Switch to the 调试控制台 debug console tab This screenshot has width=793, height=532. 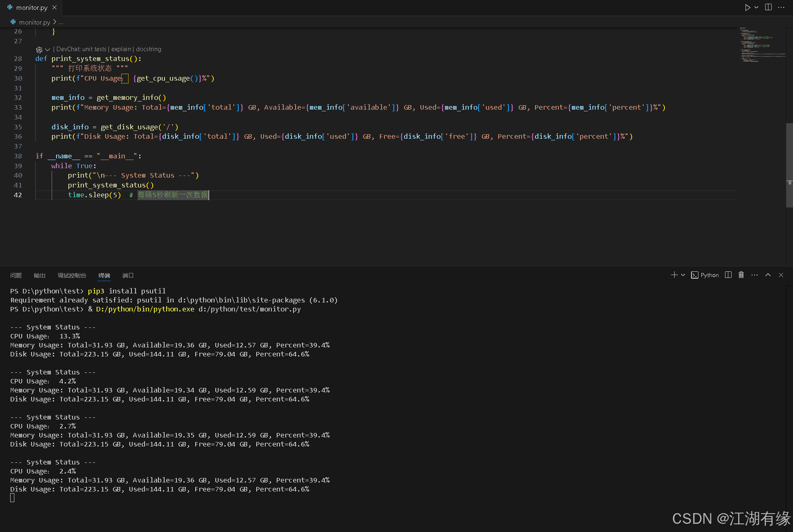pos(72,275)
